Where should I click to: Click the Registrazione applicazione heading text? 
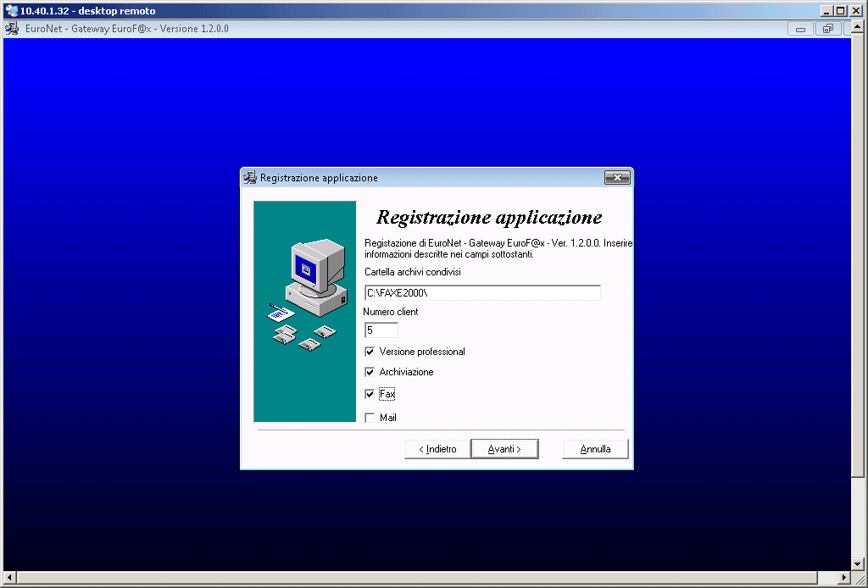489,218
